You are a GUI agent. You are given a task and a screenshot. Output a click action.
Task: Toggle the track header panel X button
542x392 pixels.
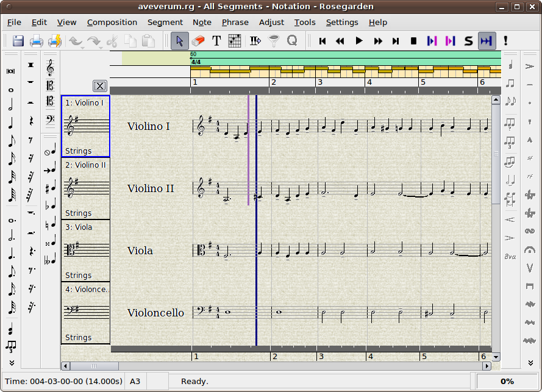click(100, 86)
